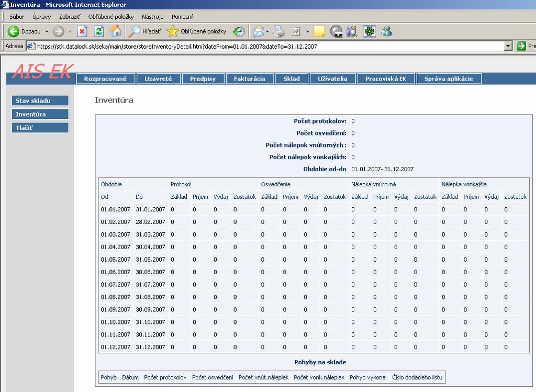The width and height of the screenshot is (536, 392).
Task: Open the Predpisy tab
Action: [203, 79]
